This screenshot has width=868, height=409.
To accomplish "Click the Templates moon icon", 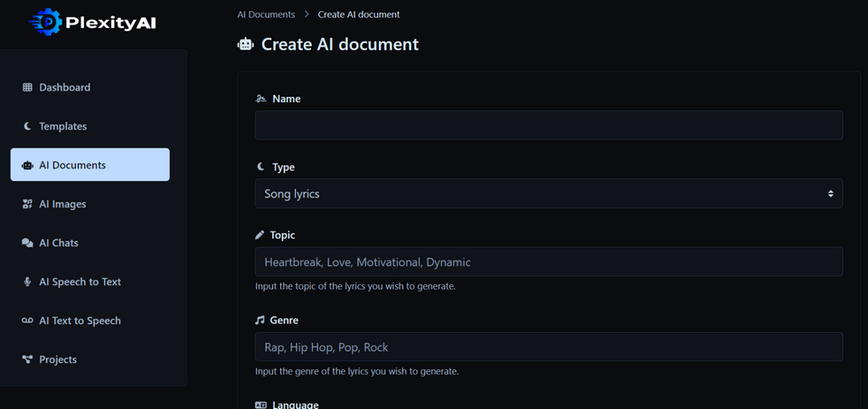I will (x=27, y=127).
